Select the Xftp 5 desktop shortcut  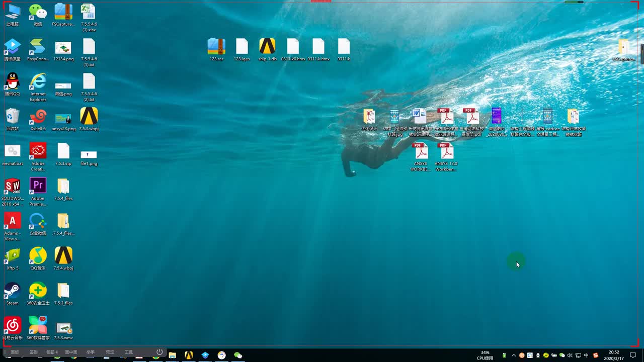tap(13, 258)
